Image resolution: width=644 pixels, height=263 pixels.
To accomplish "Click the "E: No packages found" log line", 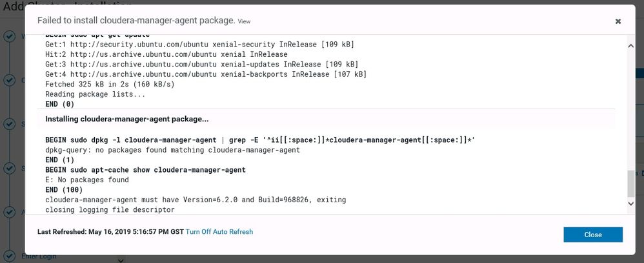I will click(87, 180).
